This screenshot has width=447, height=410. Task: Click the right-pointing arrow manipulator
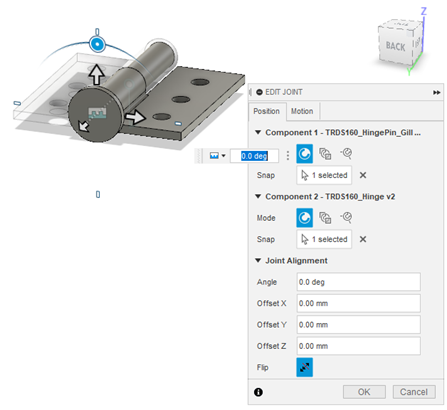[x=135, y=117]
